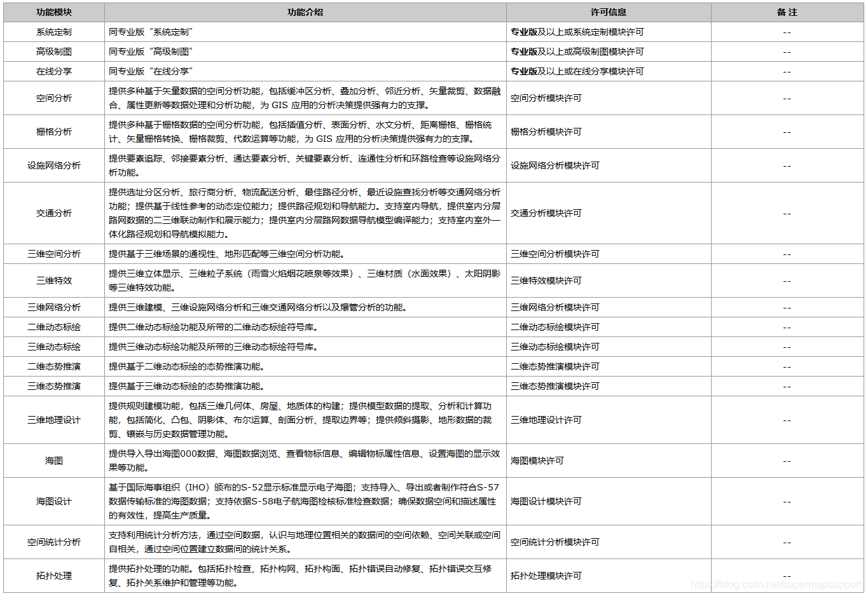Viewport: 868px width, 596px height.
Task: Select the 高级制图 module cell
Action: click(x=54, y=52)
